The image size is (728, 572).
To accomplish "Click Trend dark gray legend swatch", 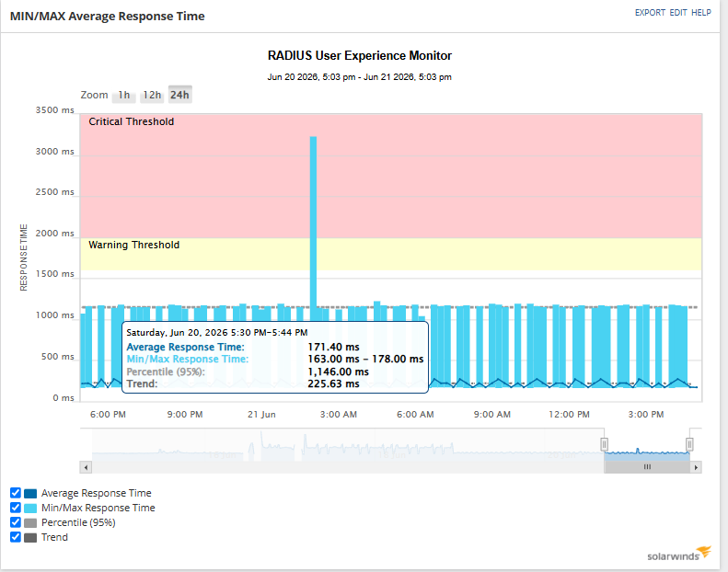I will pyautogui.click(x=30, y=538).
